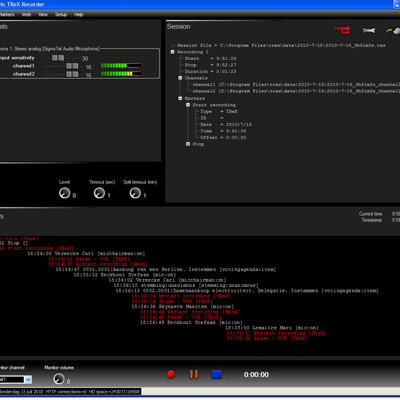Click the channel2 level meter
The height and width of the screenshot is (400, 400).
[x=122, y=74]
